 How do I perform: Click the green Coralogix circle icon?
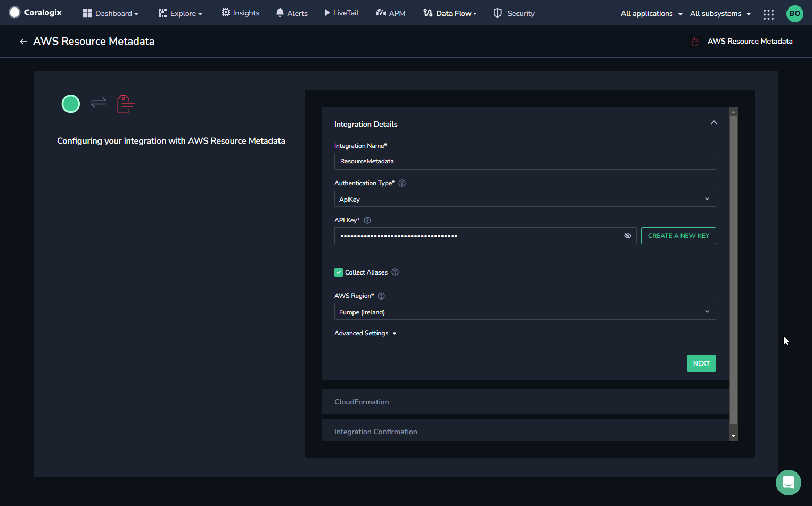[71, 104]
